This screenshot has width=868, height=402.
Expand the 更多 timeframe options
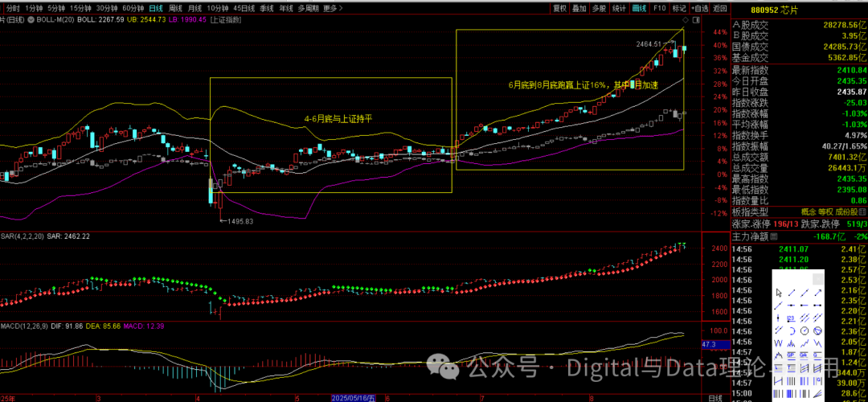pos(332,8)
